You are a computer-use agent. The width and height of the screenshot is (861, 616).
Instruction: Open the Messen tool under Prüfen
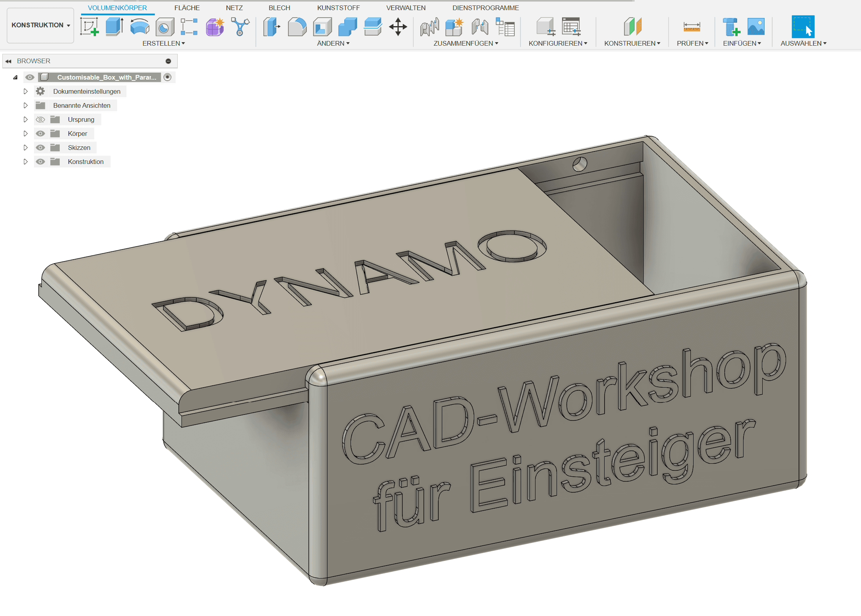[x=692, y=27]
